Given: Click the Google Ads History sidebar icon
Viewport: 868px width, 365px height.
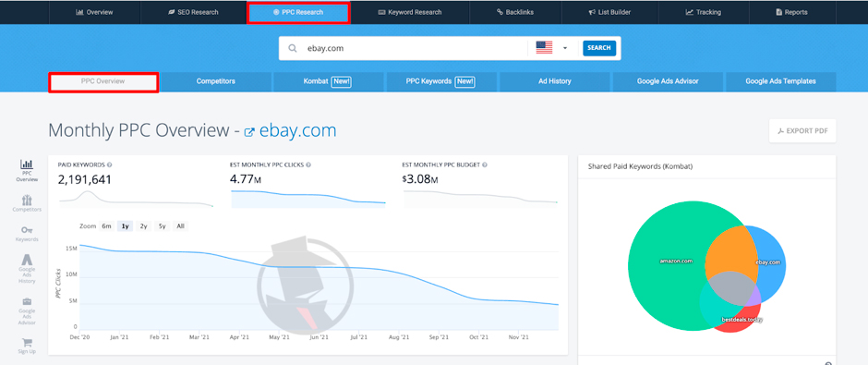Looking at the screenshot, I should (27, 260).
